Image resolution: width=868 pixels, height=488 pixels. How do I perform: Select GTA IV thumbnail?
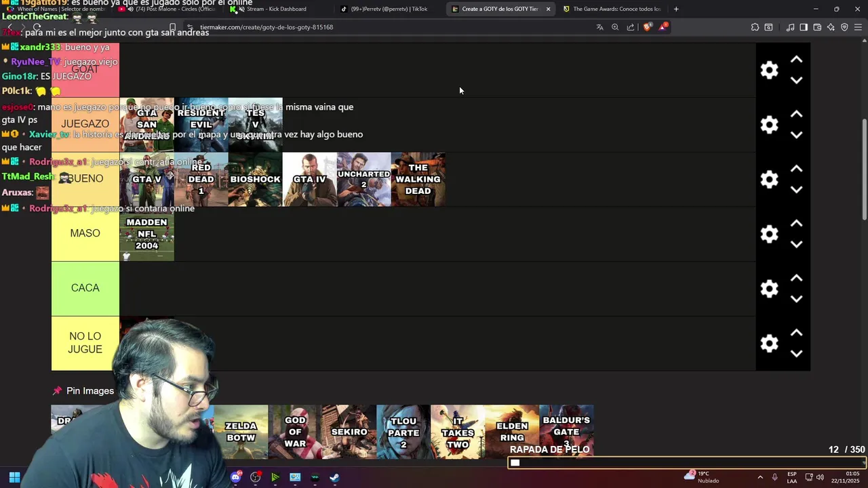[x=309, y=180]
